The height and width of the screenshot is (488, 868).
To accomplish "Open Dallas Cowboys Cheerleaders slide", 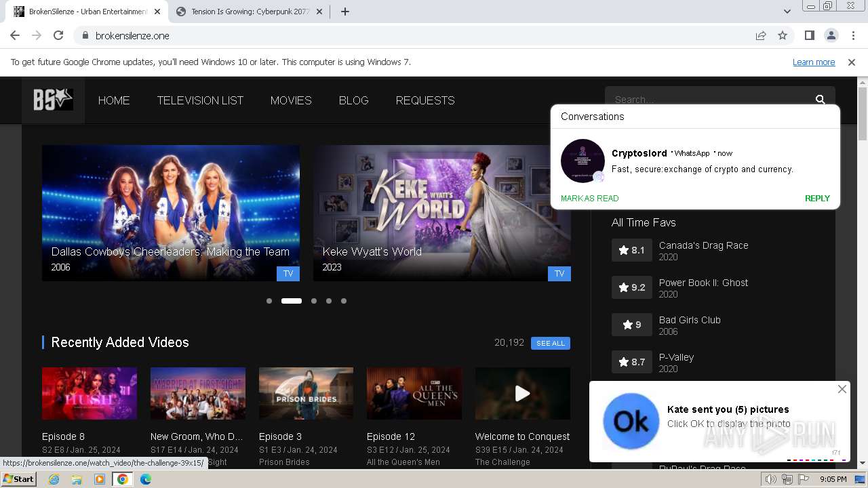I will tap(171, 213).
